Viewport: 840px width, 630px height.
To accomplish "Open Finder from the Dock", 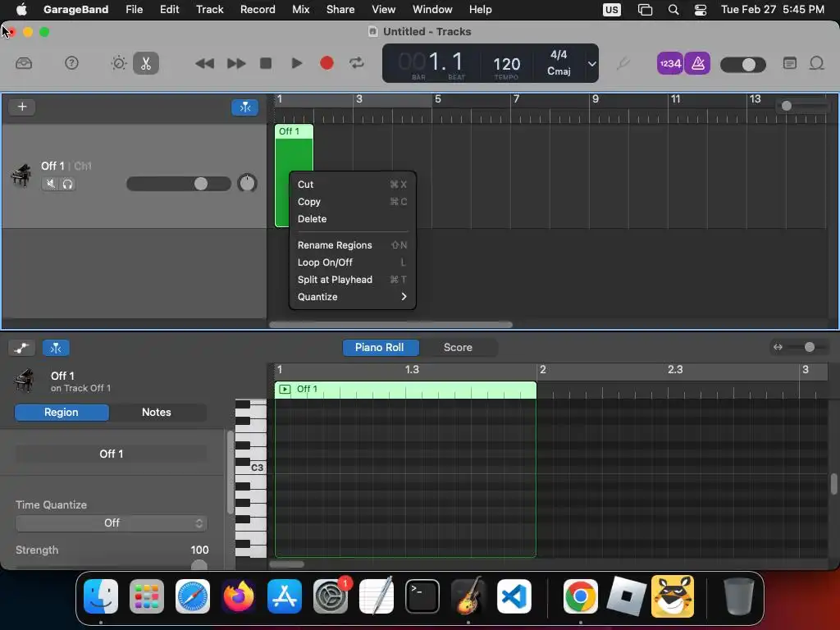I will [101, 596].
